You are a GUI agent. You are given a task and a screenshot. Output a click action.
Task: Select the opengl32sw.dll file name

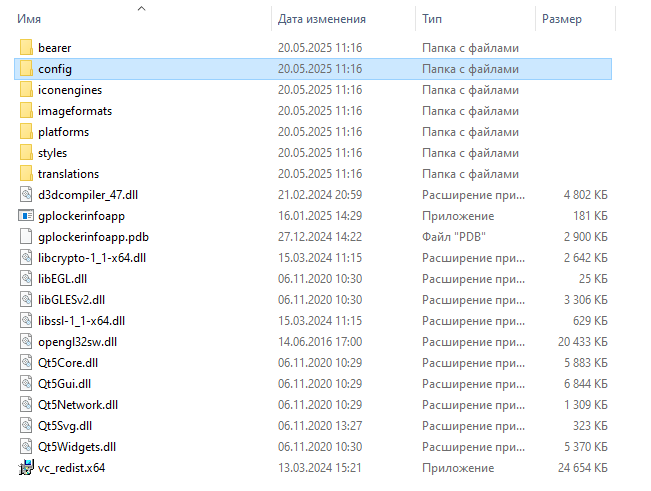pos(78,342)
